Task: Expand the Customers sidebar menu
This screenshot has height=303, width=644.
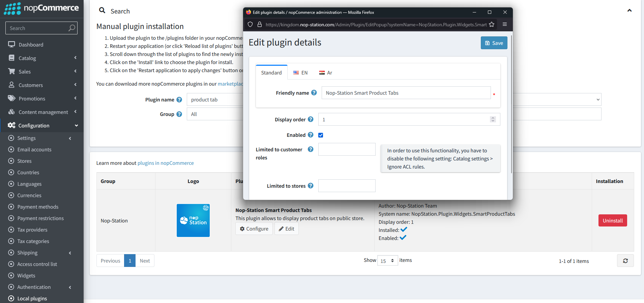Action: 42,85
